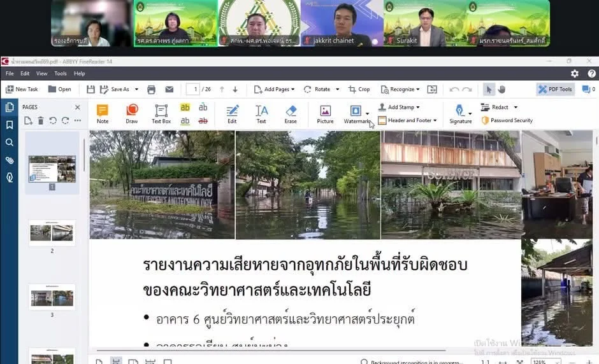Rotate page left in the PAGES panel
The width and height of the screenshot is (599, 364).
pos(53,120)
